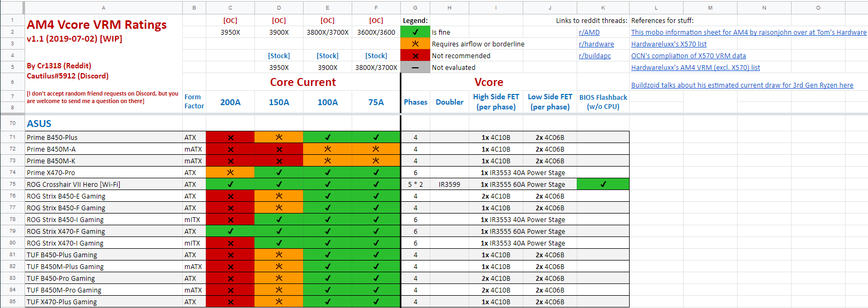Open the r/hardware reddit link
Image resolution: width=868 pixels, height=308 pixels.
pyautogui.click(x=596, y=44)
